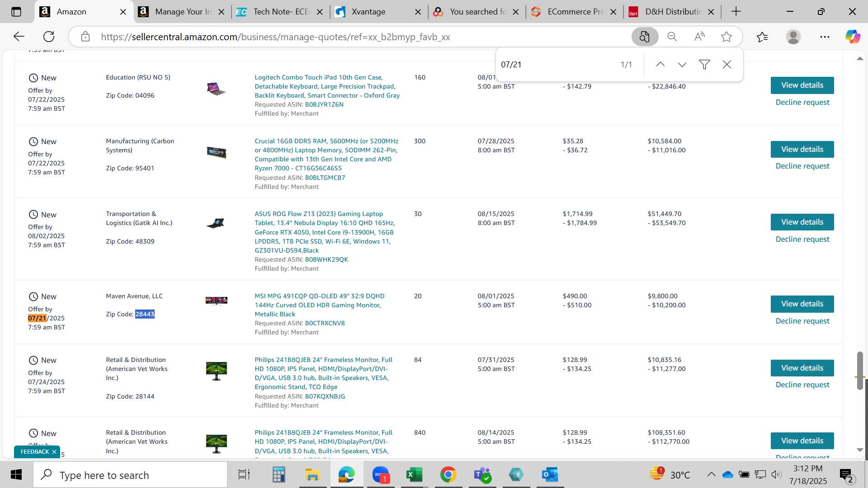Open the notifications center icon

846,475
